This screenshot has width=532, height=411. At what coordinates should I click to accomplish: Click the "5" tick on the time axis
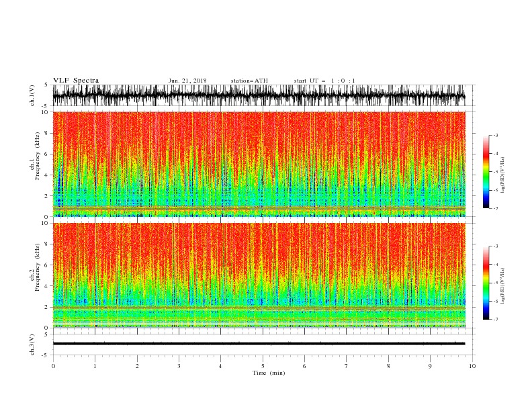263,366
